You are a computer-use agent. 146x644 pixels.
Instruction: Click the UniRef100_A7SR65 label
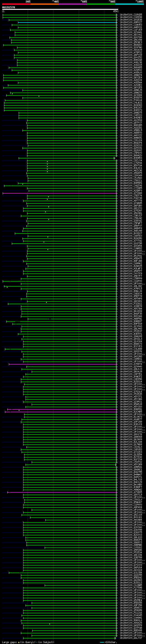(131, 492)
